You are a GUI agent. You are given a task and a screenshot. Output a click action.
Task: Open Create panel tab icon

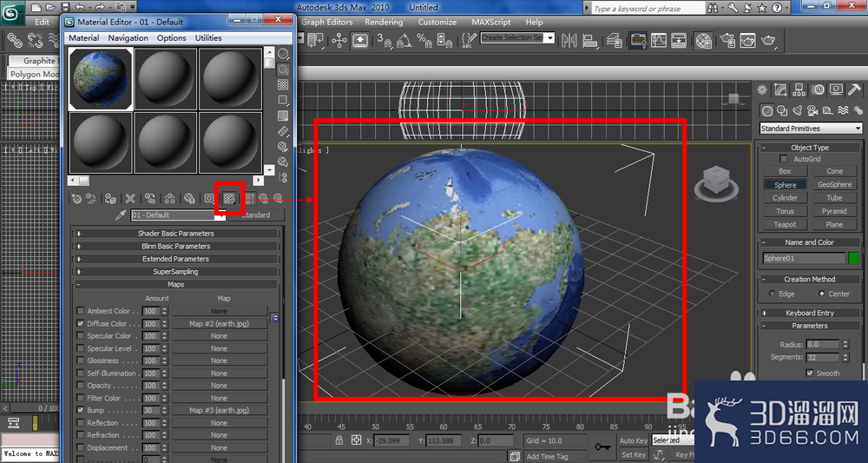click(762, 89)
